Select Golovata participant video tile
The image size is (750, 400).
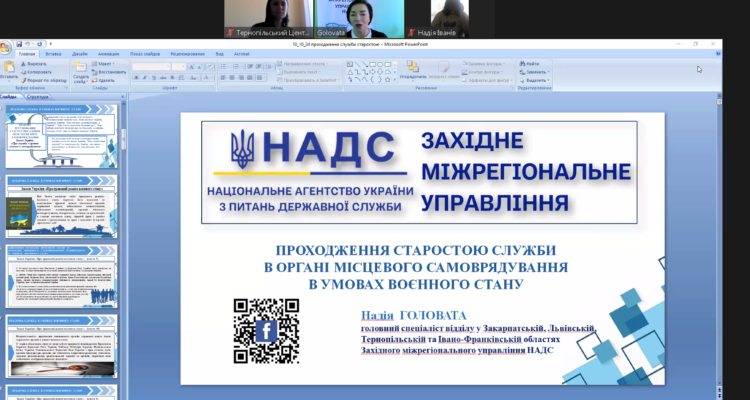[359, 19]
